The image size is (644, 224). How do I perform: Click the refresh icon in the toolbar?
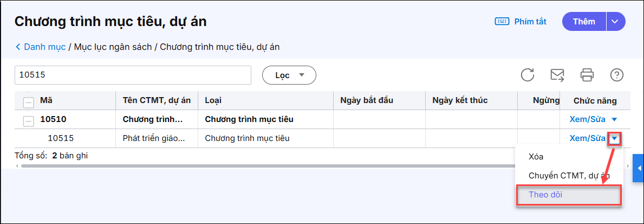(x=528, y=75)
